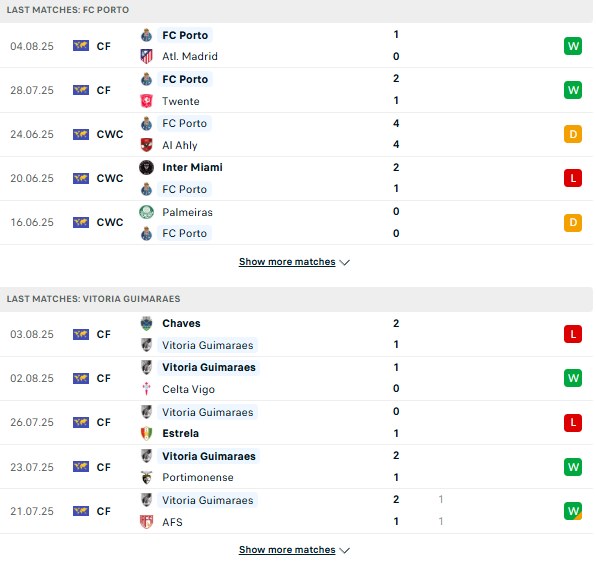Click the chevron beside the lower Show more matches
This screenshot has height=563, width=596.
click(x=344, y=550)
